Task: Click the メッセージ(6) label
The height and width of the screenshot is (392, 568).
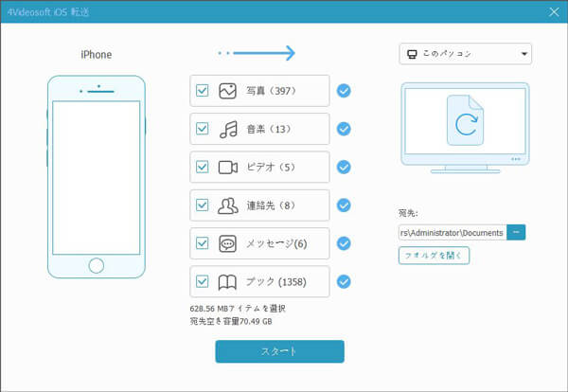Action: (276, 243)
